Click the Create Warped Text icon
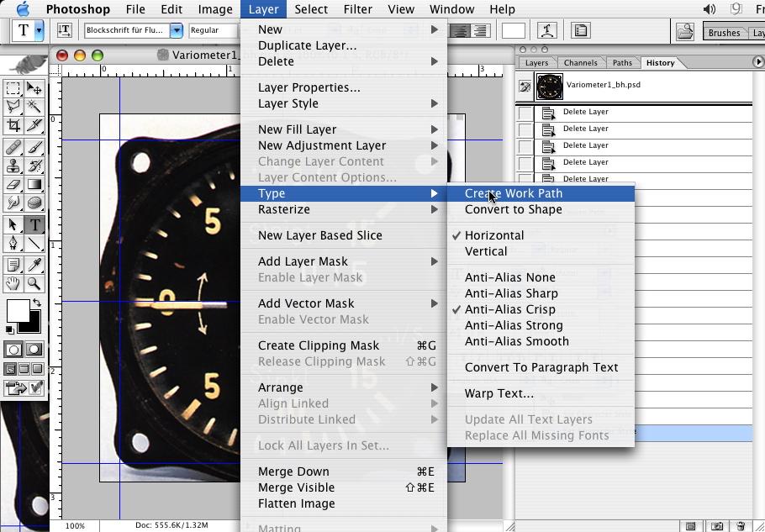 coord(548,31)
